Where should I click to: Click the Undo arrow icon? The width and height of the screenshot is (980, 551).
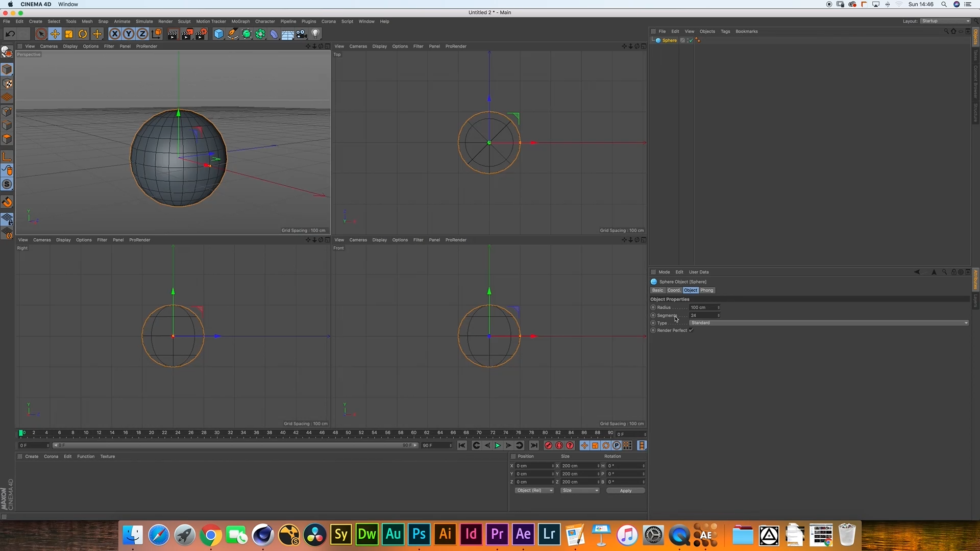[10, 34]
